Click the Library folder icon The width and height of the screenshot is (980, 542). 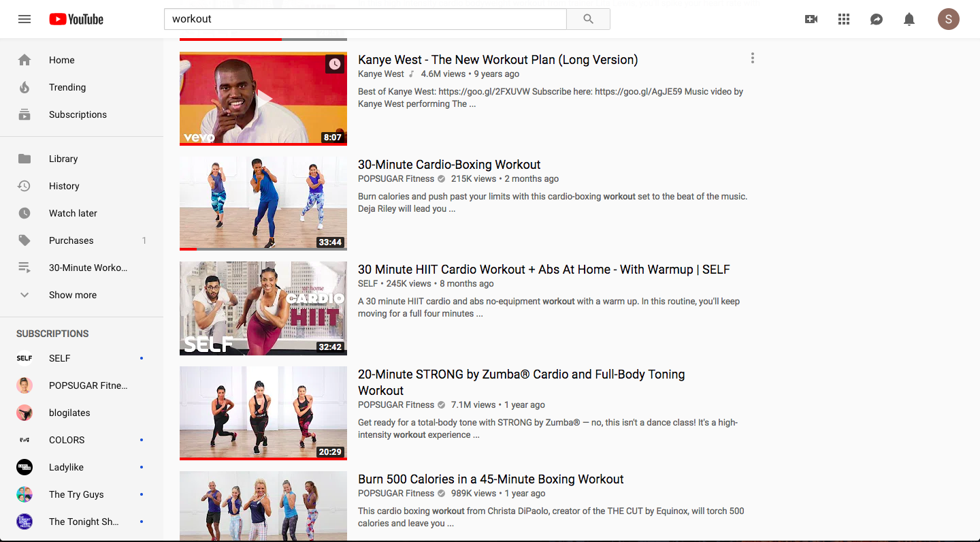(24, 159)
